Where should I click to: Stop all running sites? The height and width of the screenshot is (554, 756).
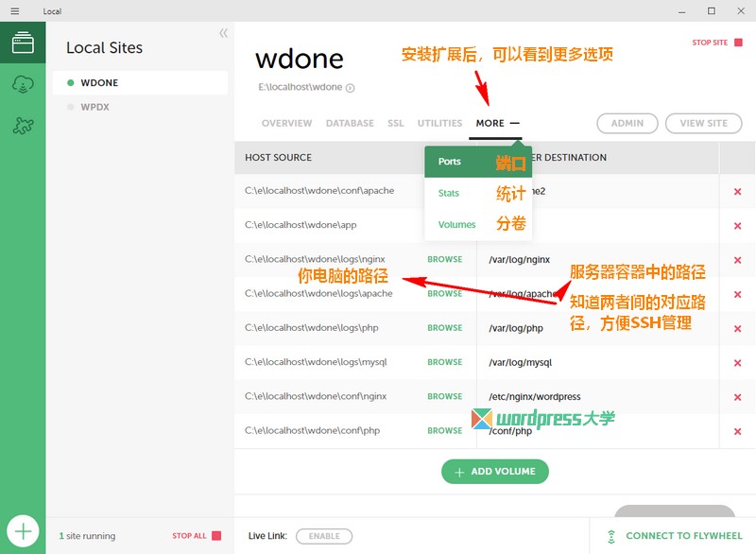(197, 536)
